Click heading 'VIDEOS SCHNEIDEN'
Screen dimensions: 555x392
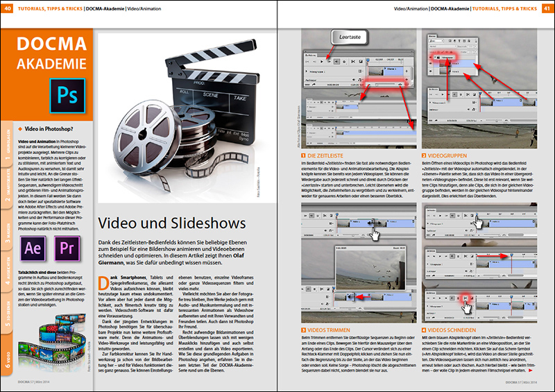(x=452, y=330)
